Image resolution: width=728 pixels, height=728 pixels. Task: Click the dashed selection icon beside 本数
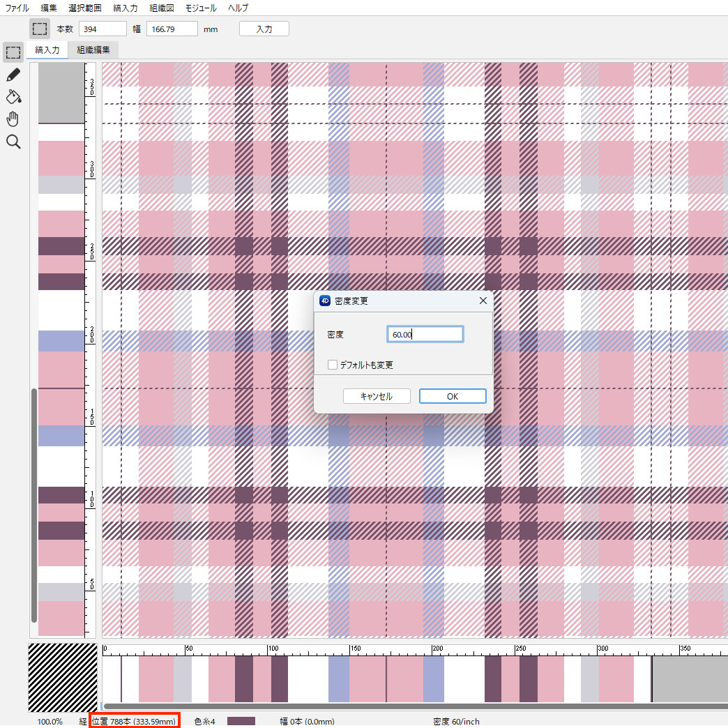point(40,29)
